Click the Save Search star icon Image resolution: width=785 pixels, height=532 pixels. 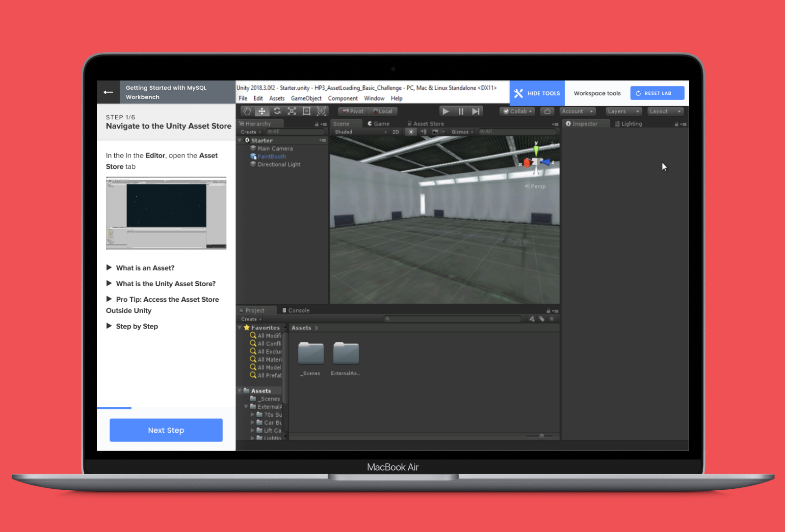551,319
